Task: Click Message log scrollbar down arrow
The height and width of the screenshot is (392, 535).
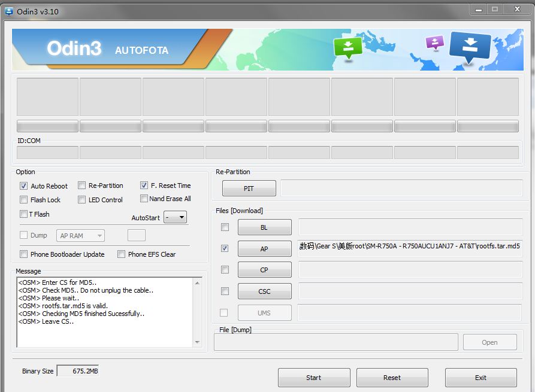Action: point(197,342)
